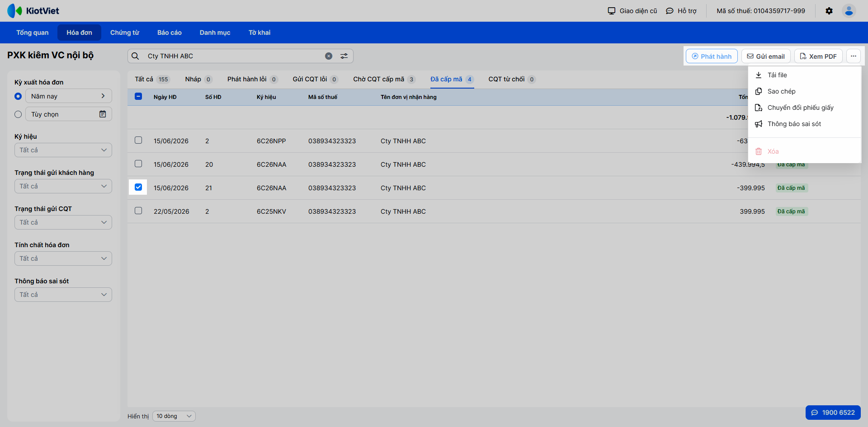Screen dimensions: 868x427
Task: Select Thông báo sai sót option
Action: coord(804,124)
